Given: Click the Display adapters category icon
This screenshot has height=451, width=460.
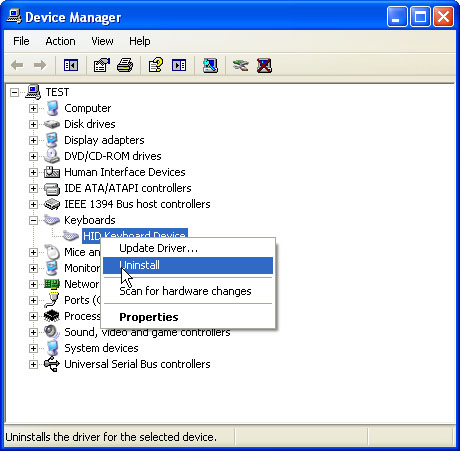Looking at the screenshot, I should click(52, 140).
